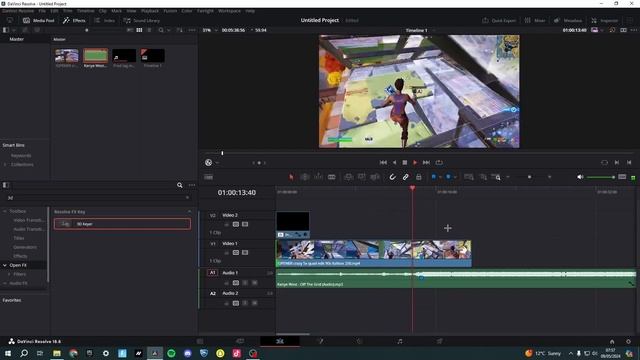Open the Playback menu
Viewport: 640px width, 360px height.
pyautogui.click(x=150, y=11)
